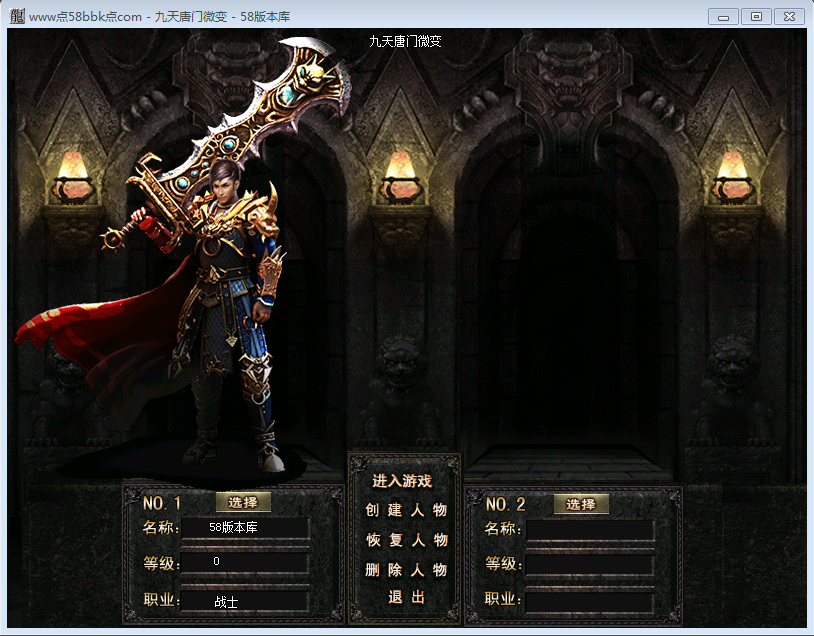Screen dimensions: 814x636
Task: Minimize the game window
Action: coord(723,17)
